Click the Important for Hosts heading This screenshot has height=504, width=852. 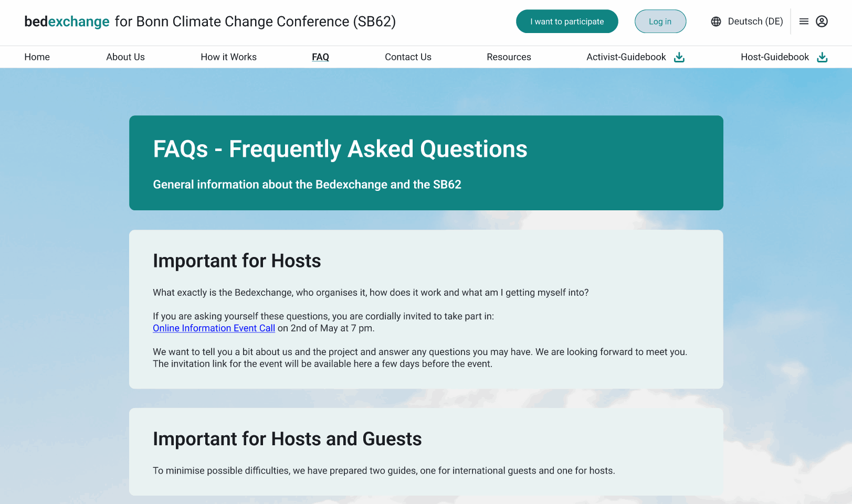click(x=237, y=261)
